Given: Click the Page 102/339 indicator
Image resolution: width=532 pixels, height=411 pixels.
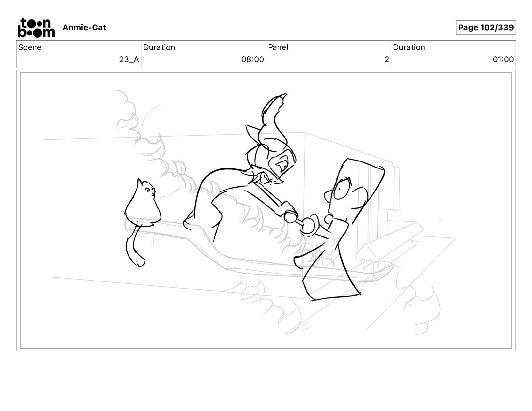Looking at the screenshot, I should 486,28.
